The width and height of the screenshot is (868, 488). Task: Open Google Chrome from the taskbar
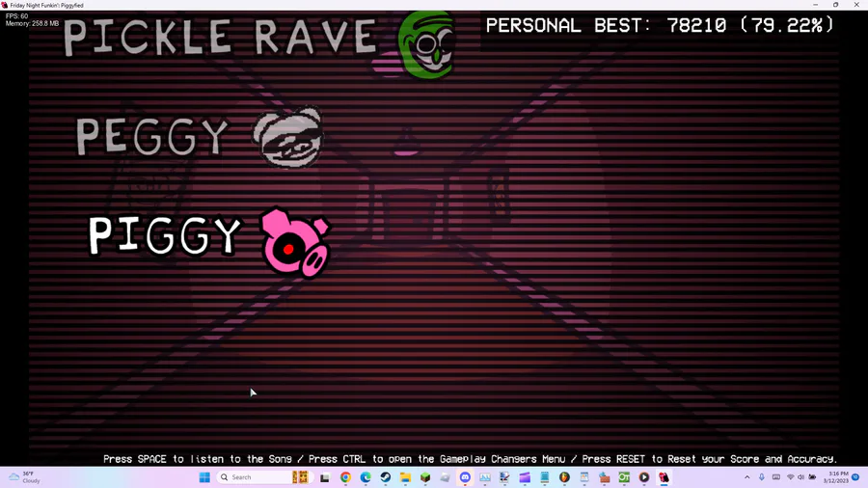point(345,477)
